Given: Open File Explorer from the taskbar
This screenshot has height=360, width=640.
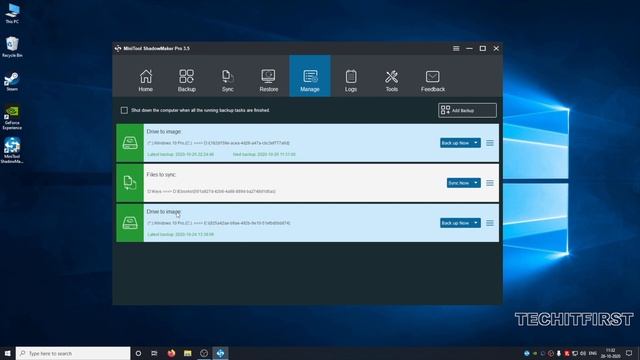Looking at the screenshot, I should (x=187, y=353).
